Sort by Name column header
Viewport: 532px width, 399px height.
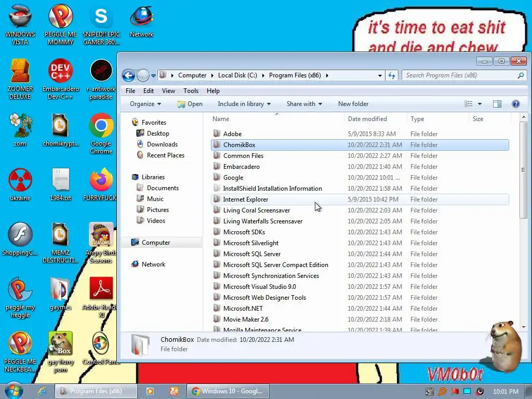[276, 119]
